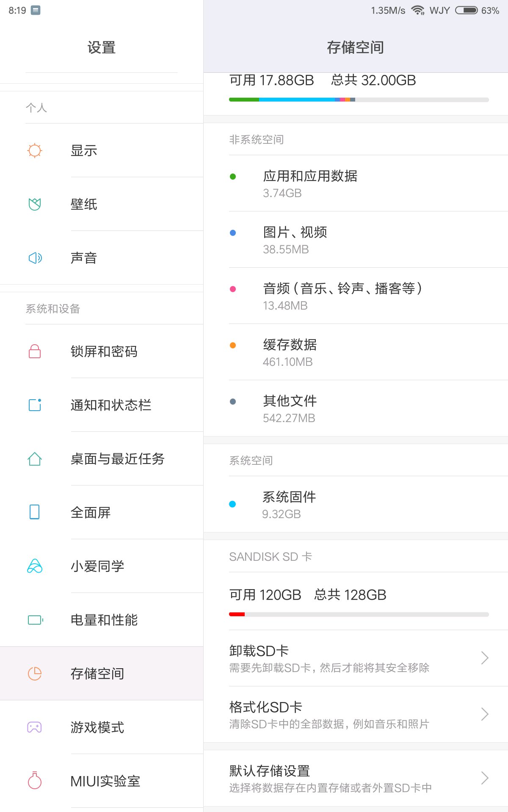Open 格式化SD卡 via its chevron arrow
Viewport: 508px width, 812px height.
485,714
